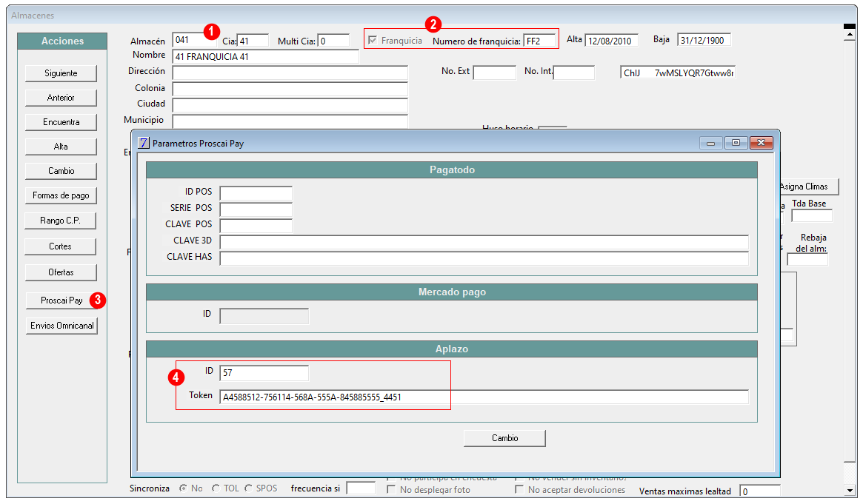Toggle the Franquicia checkbox

click(373, 40)
